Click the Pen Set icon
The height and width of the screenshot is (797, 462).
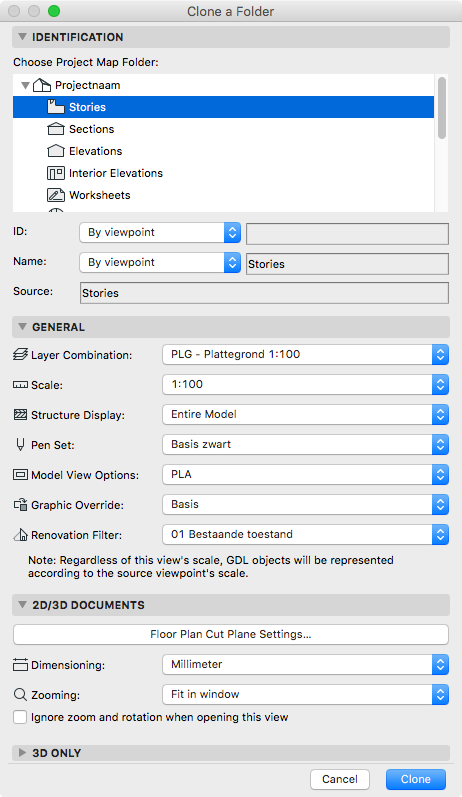pyautogui.click(x=20, y=445)
